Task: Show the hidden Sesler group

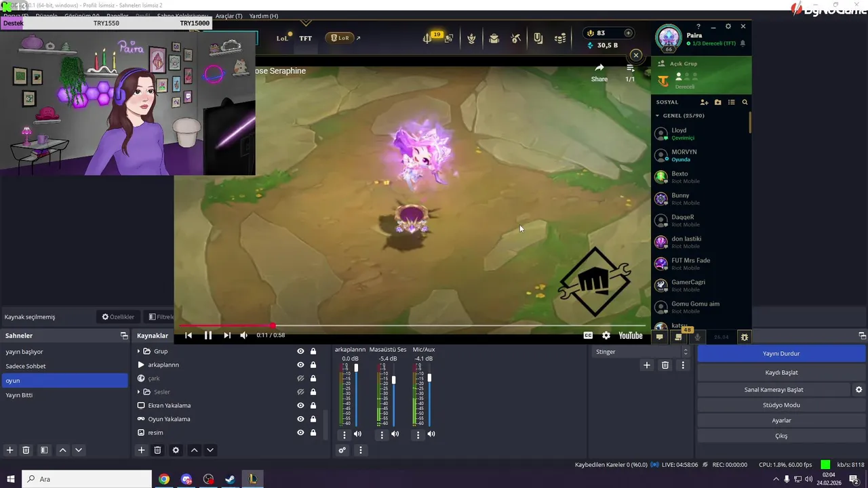Action: (x=300, y=392)
